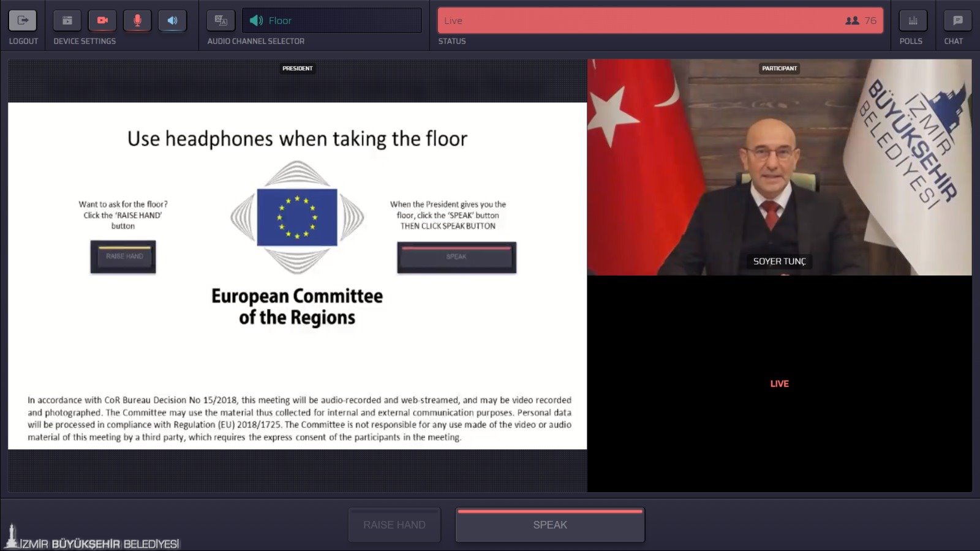Image resolution: width=980 pixels, height=551 pixels.
Task: Toggle the red microphone button
Action: coord(137,20)
